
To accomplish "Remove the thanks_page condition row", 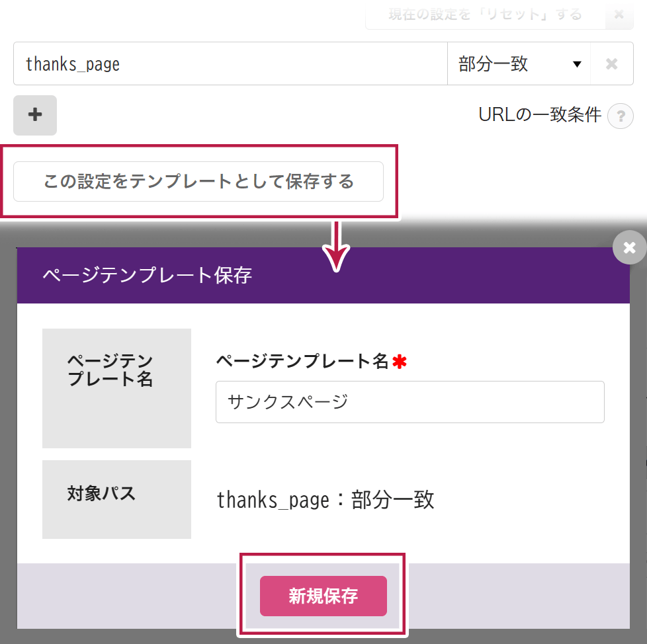I will (x=611, y=64).
